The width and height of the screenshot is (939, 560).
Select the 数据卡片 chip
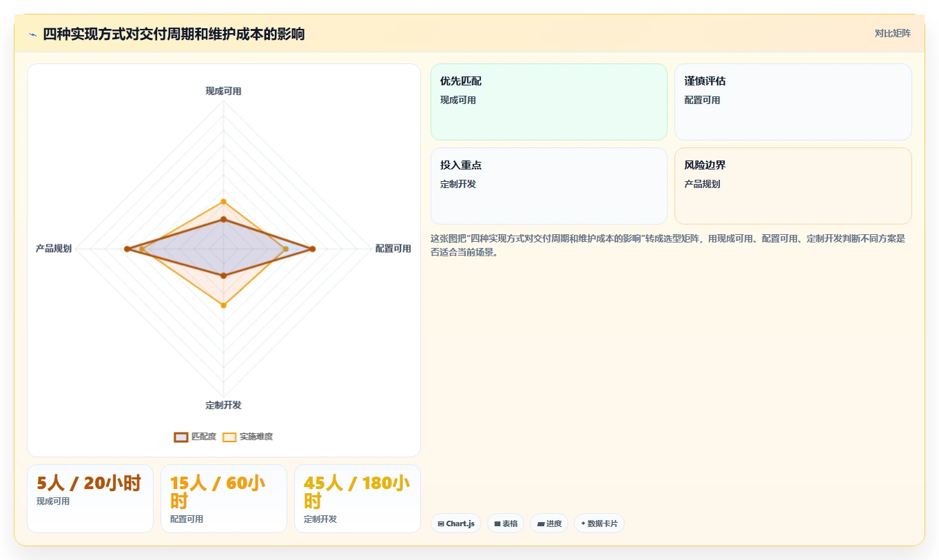pyautogui.click(x=599, y=523)
